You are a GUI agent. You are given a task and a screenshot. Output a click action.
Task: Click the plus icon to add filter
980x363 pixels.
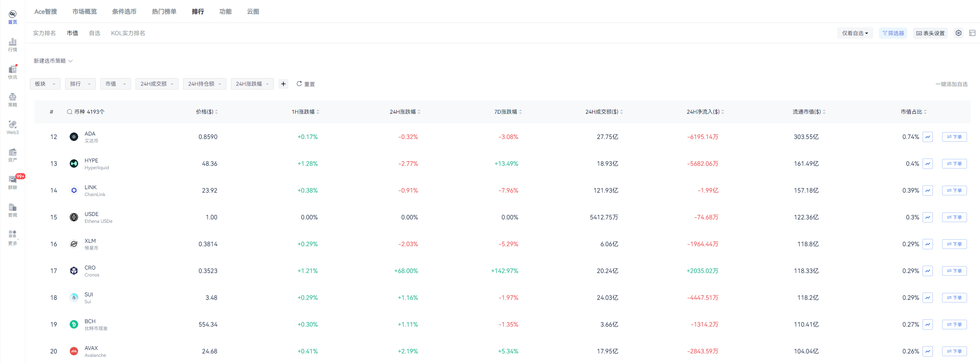(283, 84)
